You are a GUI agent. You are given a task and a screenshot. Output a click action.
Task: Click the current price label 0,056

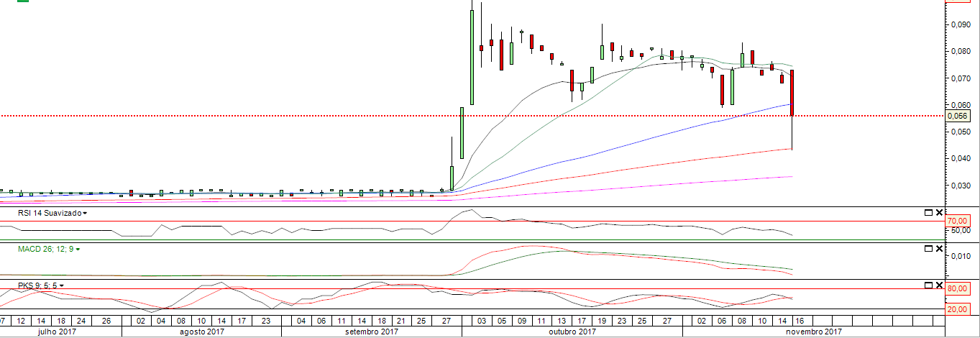click(x=958, y=116)
